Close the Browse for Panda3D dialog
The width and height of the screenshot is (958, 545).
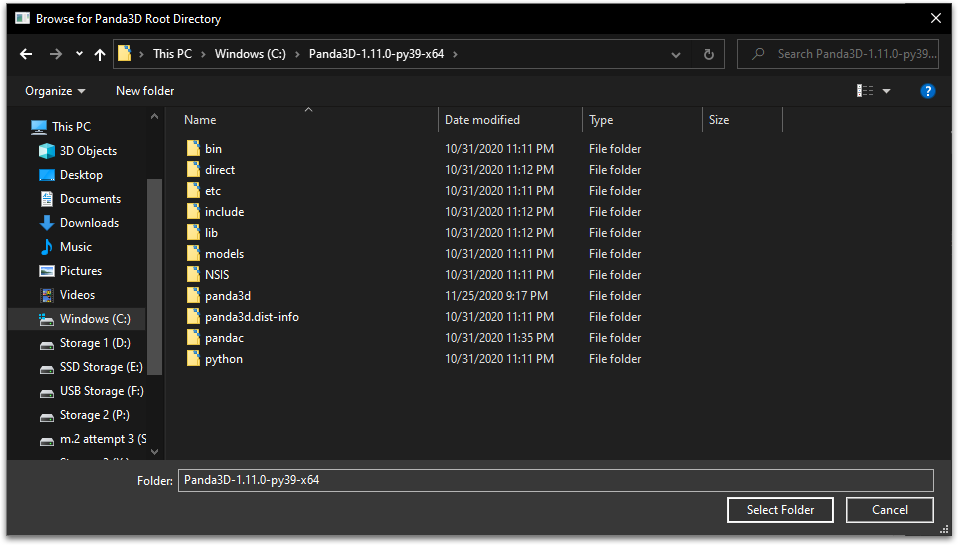click(935, 18)
